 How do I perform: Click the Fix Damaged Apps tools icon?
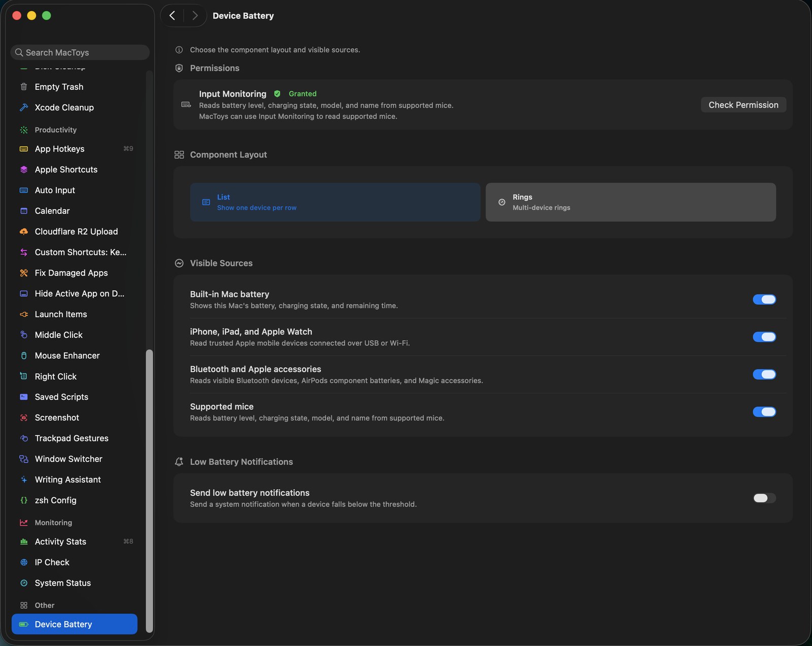click(x=24, y=273)
